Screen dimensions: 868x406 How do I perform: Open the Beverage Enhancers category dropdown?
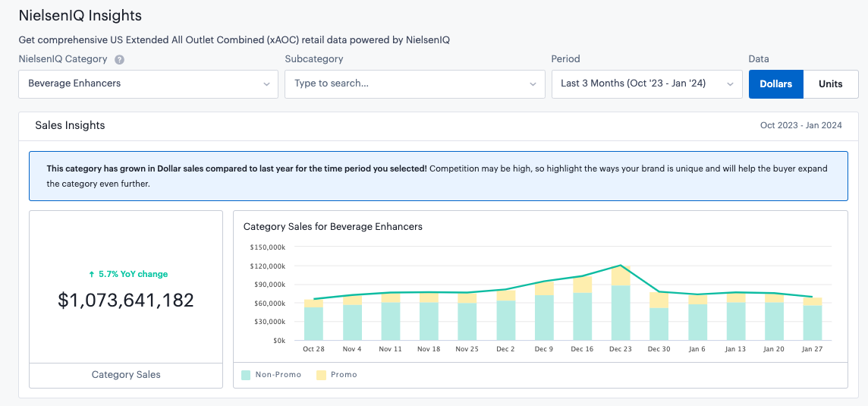(149, 84)
